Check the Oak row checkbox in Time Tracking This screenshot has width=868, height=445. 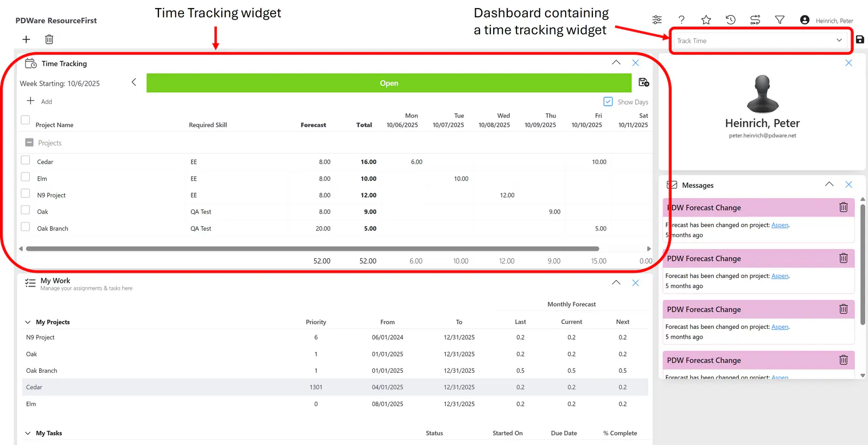click(25, 210)
